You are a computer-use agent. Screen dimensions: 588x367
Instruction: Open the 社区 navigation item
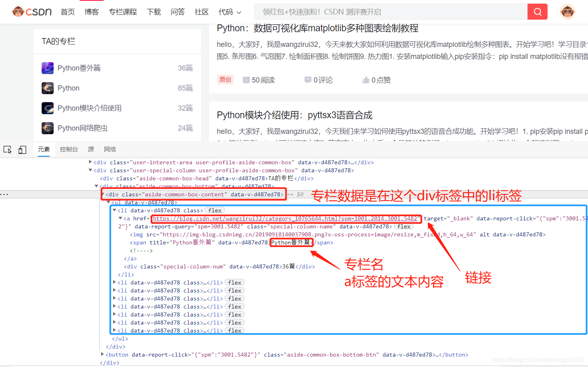[202, 12]
